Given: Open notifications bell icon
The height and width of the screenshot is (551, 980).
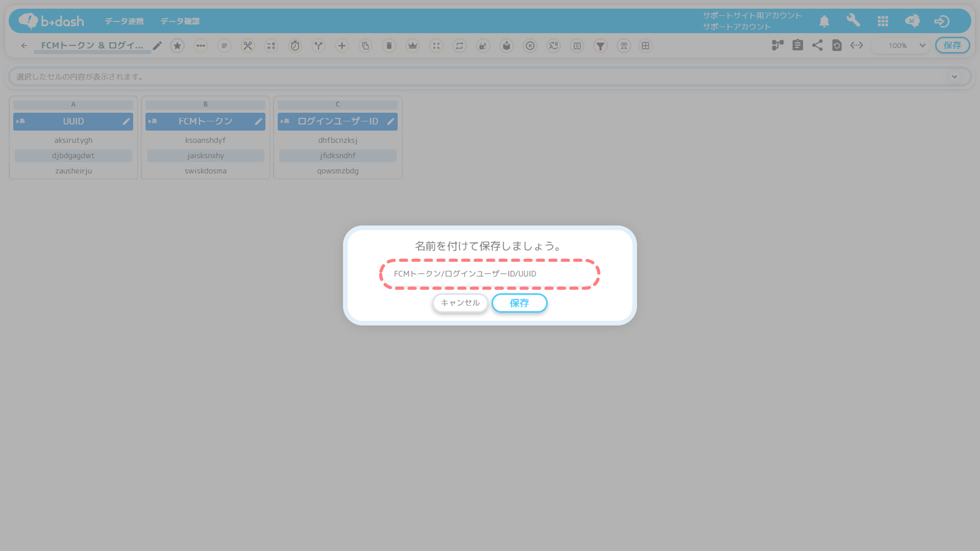Looking at the screenshot, I should coord(824,21).
